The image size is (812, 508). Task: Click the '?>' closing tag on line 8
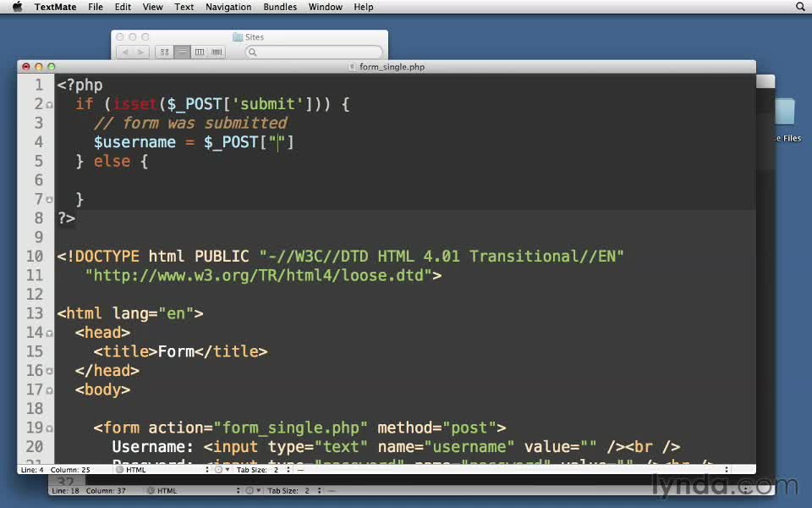coord(66,218)
